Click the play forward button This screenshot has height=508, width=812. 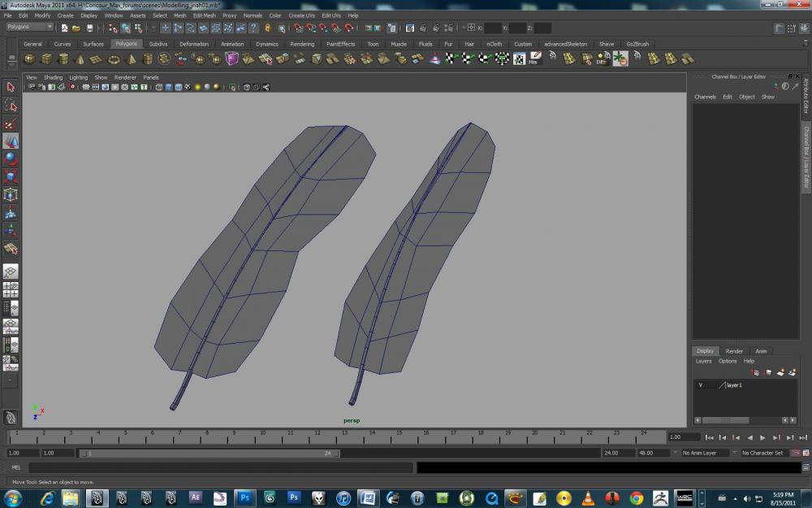(762, 437)
